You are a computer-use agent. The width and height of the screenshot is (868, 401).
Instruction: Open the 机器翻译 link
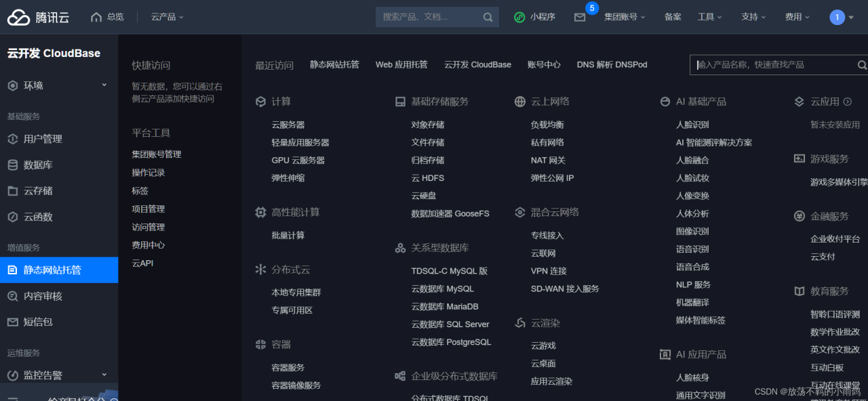point(692,303)
